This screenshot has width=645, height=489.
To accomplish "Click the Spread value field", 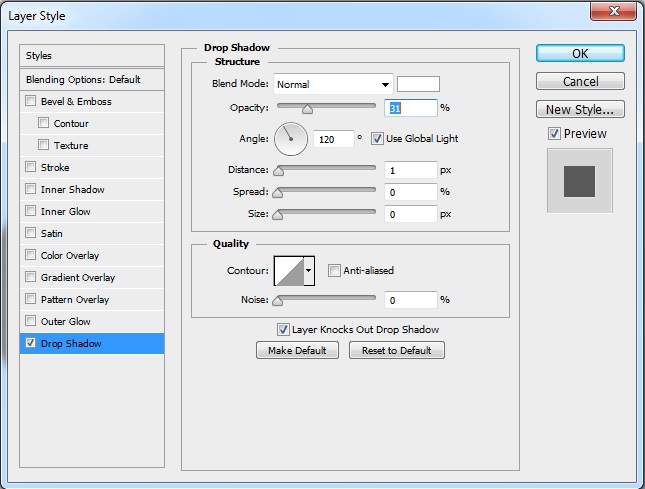I will (411, 192).
